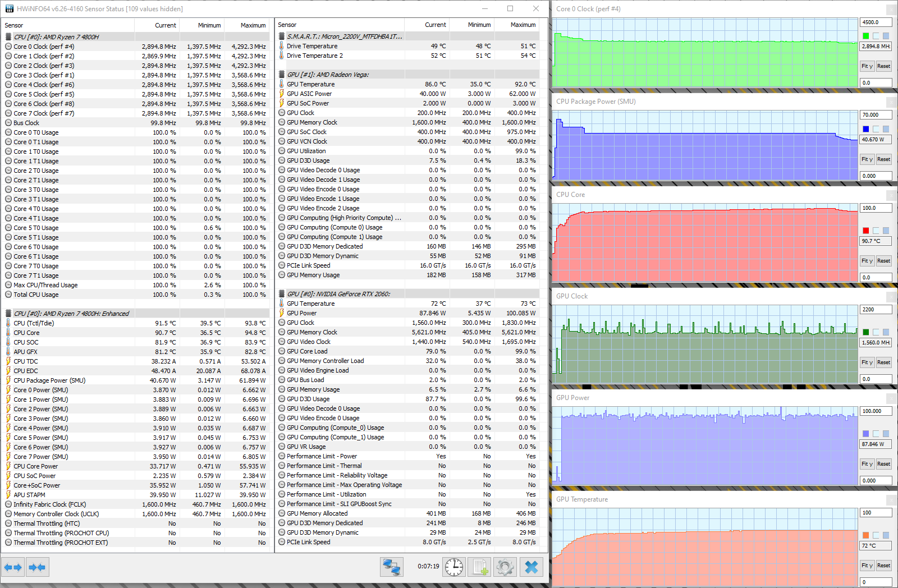Viewport: 898px width, 588px height.
Task: Start logging with the sheet and green plus icon
Action: pyautogui.click(x=480, y=567)
